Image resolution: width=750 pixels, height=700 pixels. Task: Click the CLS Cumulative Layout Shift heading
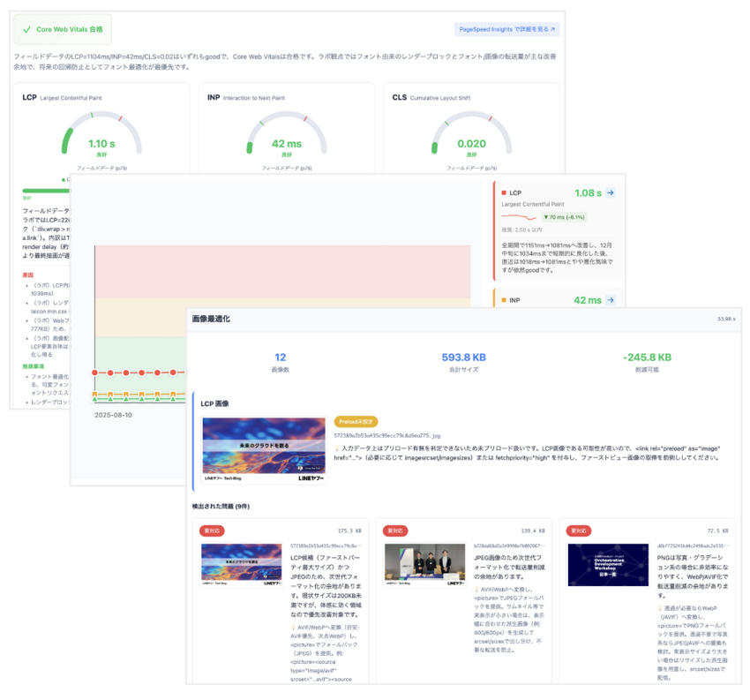coord(431,98)
